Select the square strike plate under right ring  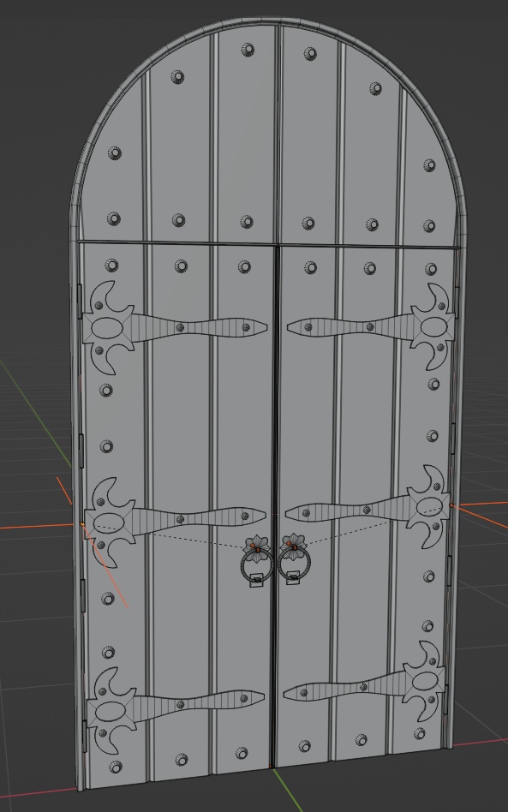point(293,578)
